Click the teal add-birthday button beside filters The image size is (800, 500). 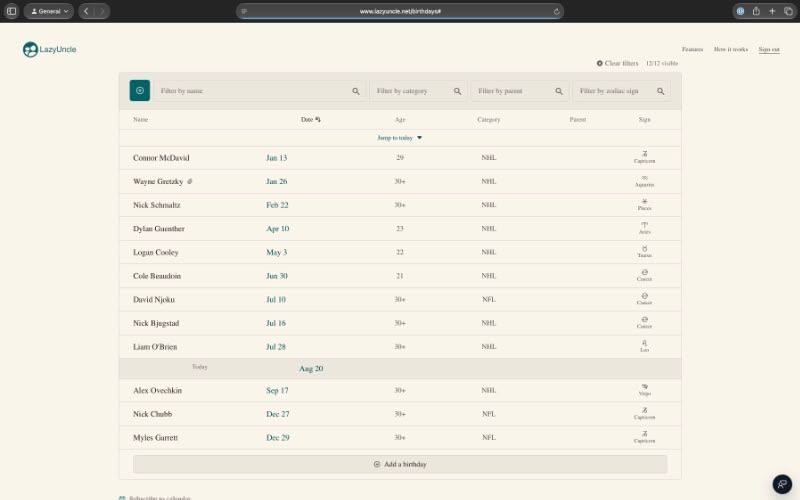pyautogui.click(x=140, y=90)
